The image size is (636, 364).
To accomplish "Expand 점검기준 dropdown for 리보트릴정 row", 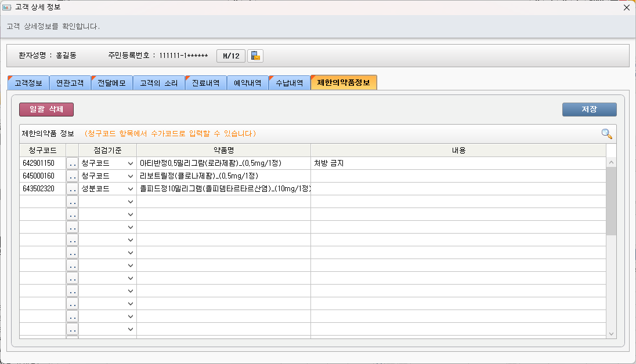I will click(x=130, y=176).
